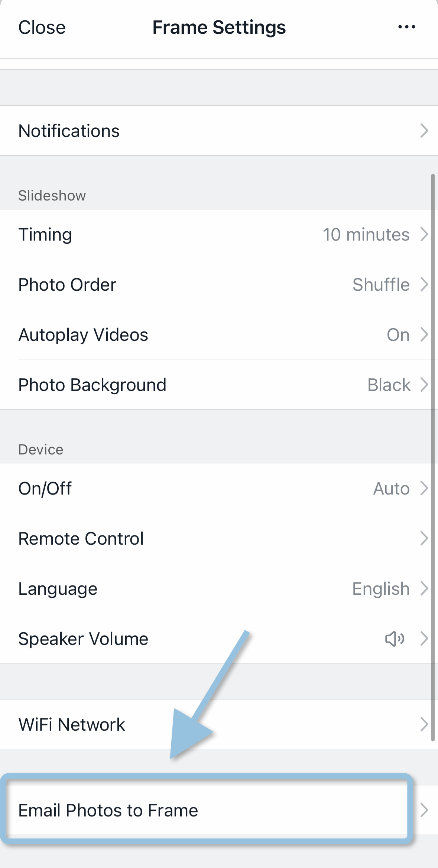Tap the chevron beside WiFi Network
This screenshot has width=438, height=868.
[424, 724]
